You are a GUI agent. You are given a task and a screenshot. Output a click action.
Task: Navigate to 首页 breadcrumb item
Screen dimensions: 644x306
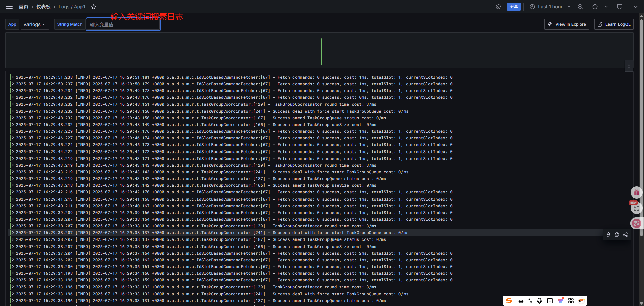(23, 7)
